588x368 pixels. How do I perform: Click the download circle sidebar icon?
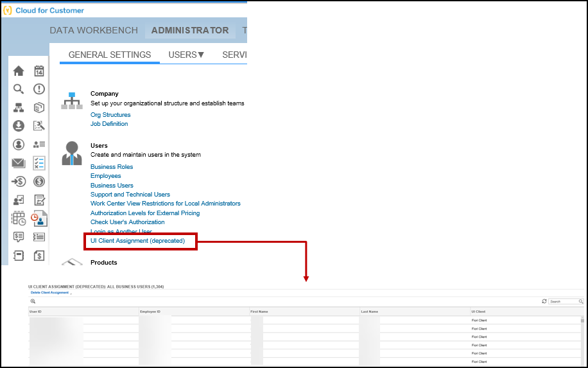coord(19,126)
